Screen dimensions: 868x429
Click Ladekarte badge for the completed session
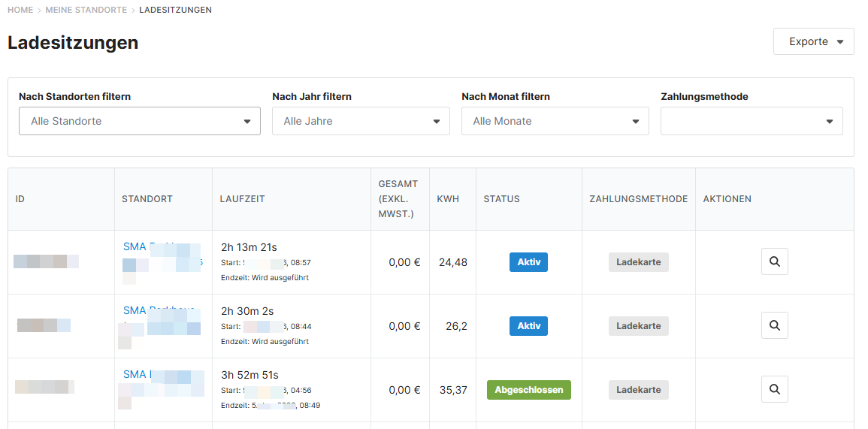coord(638,390)
